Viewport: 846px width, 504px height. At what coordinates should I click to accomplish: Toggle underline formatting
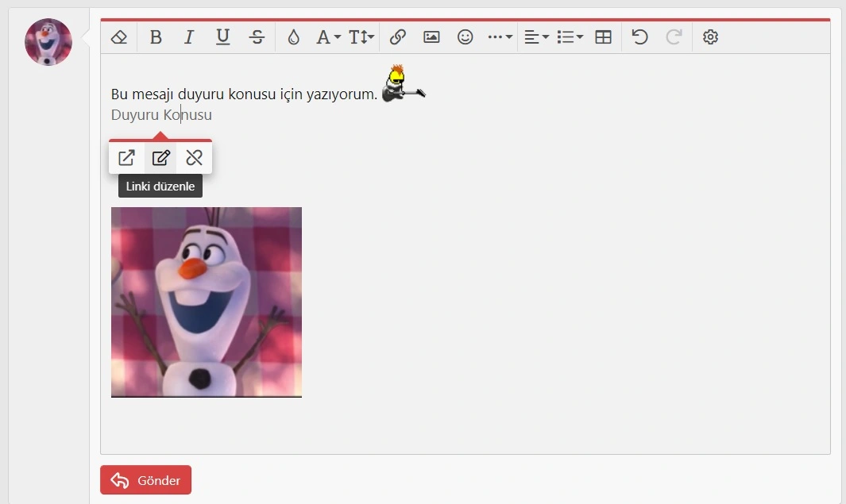pos(223,37)
